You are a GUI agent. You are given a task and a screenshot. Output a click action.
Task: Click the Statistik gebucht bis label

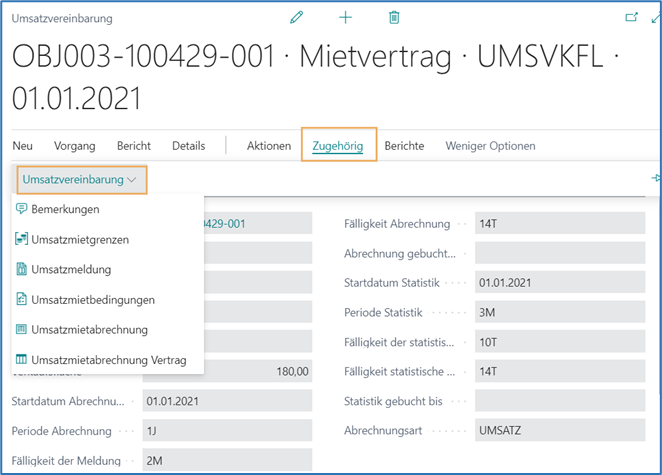(393, 401)
